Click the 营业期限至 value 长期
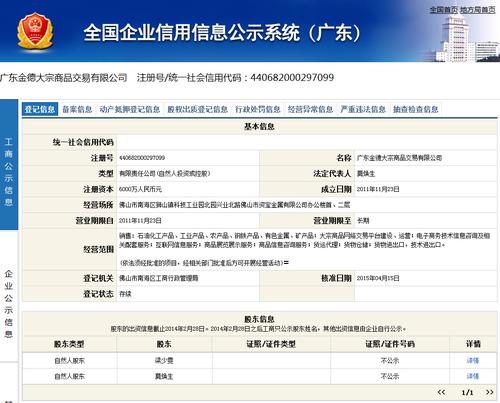Image resolution: width=500 pixels, height=403 pixels. (363, 221)
